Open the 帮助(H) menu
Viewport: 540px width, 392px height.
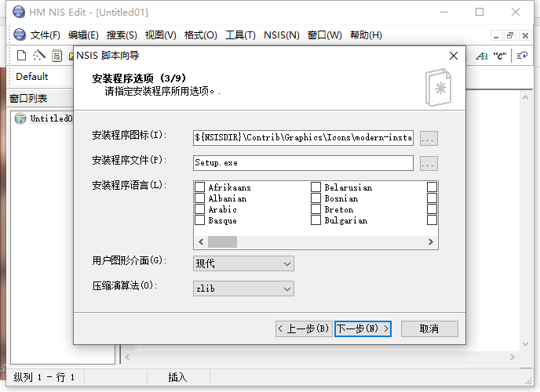[x=366, y=35]
